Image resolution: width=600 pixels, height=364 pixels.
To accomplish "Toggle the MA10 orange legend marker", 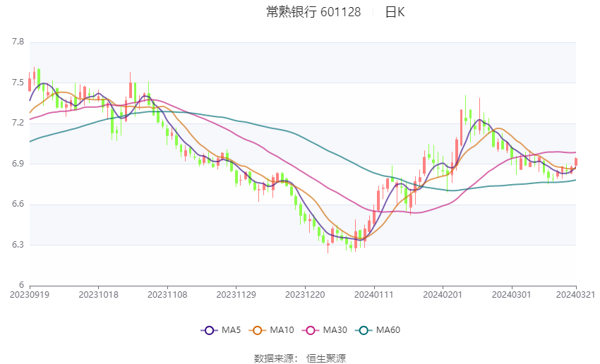I will click(258, 330).
